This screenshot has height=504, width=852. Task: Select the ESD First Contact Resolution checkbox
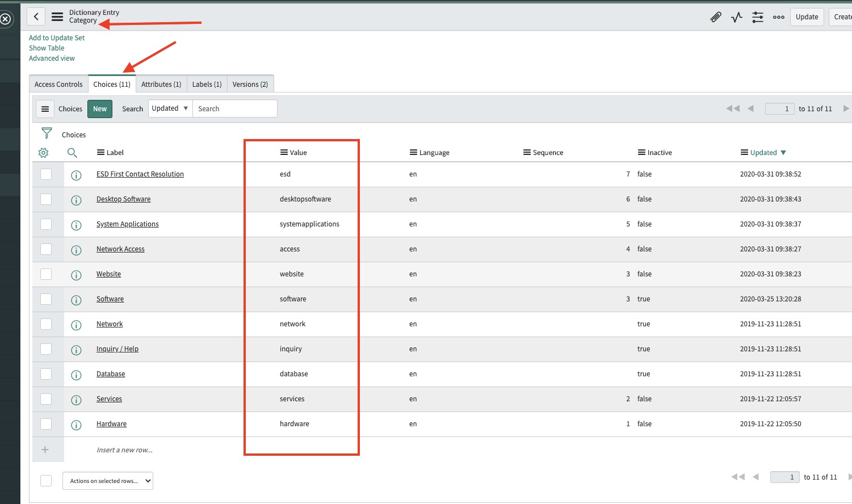pyautogui.click(x=46, y=174)
